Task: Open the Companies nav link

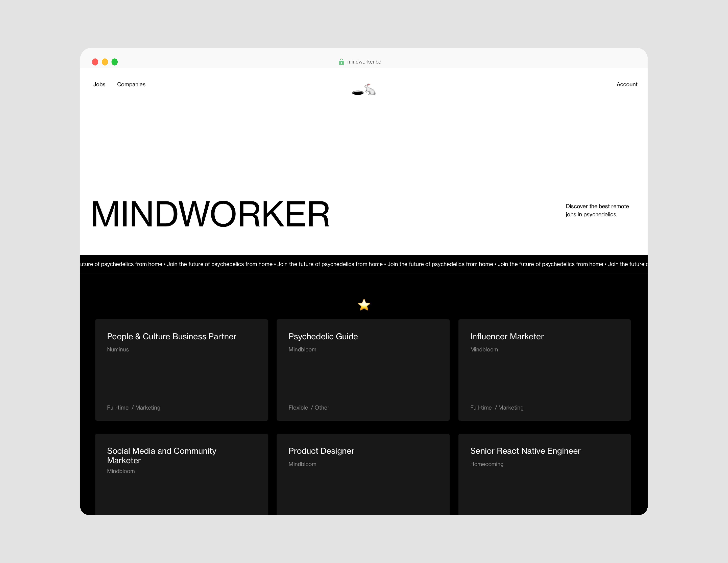Action: (131, 84)
